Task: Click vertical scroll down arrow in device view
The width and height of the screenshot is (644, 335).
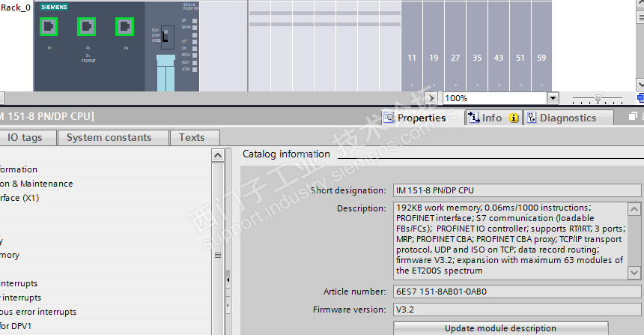Action: [640, 85]
